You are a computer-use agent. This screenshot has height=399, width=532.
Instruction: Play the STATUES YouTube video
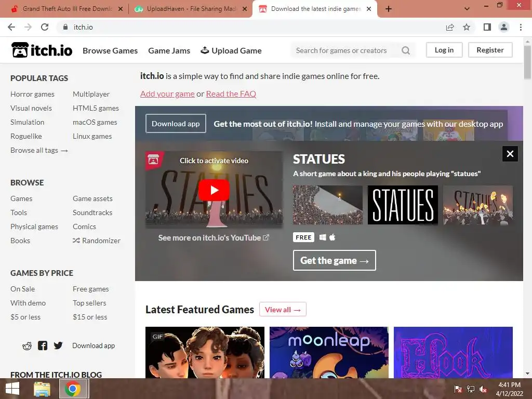pos(214,190)
